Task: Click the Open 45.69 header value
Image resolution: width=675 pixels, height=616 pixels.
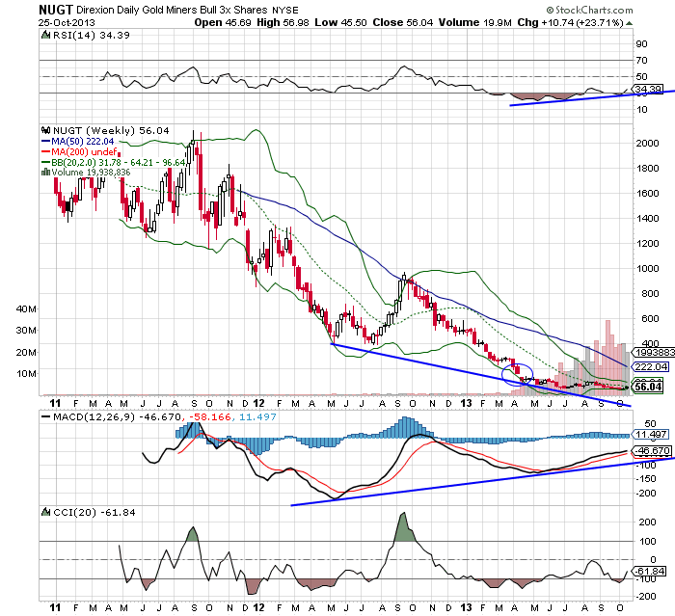Action: point(223,22)
